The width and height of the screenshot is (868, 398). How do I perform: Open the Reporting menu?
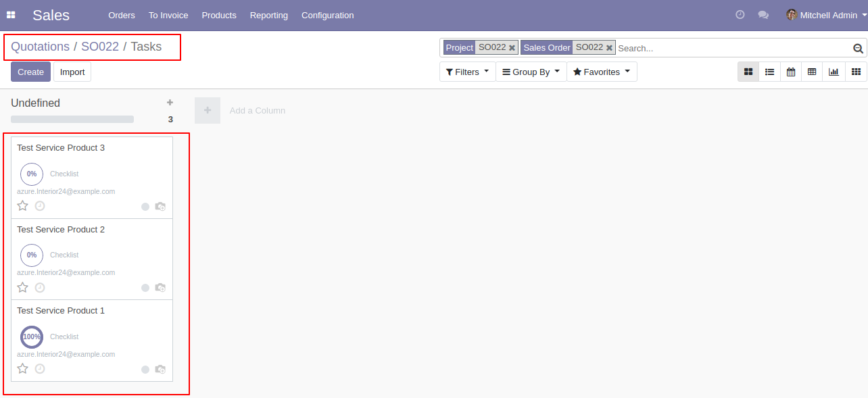pos(268,15)
